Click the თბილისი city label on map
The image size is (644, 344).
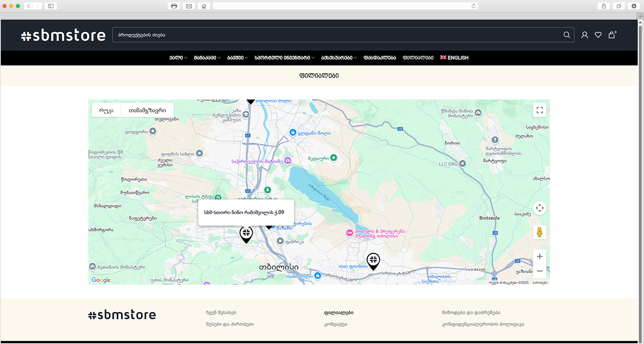coord(279,267)
